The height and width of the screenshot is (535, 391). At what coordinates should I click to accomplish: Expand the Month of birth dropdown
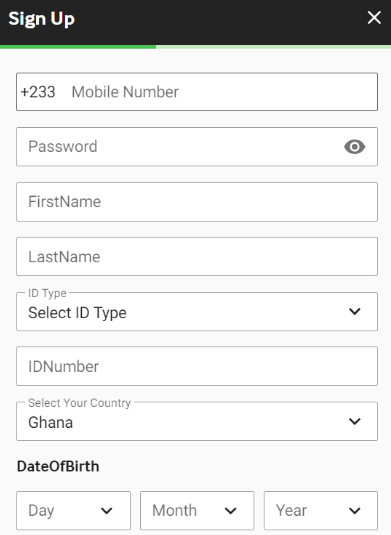click(x=197, y=510)
